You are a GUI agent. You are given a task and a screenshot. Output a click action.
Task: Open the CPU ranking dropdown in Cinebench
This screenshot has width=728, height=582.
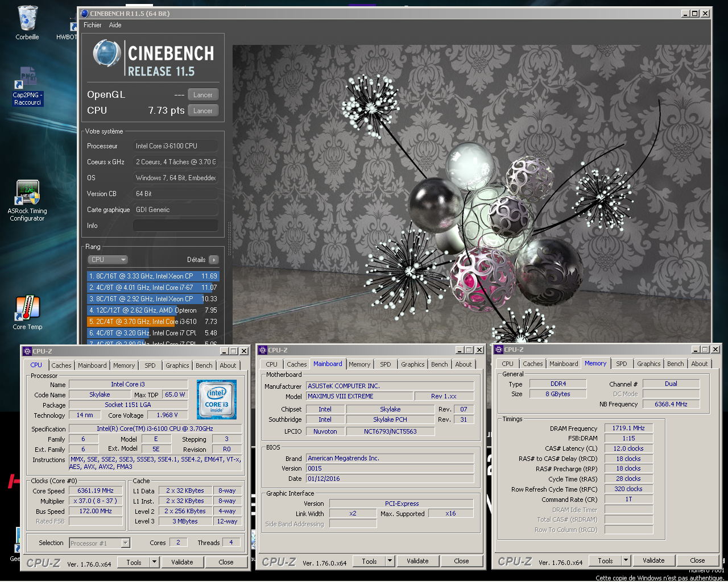[x=107, y=260]
